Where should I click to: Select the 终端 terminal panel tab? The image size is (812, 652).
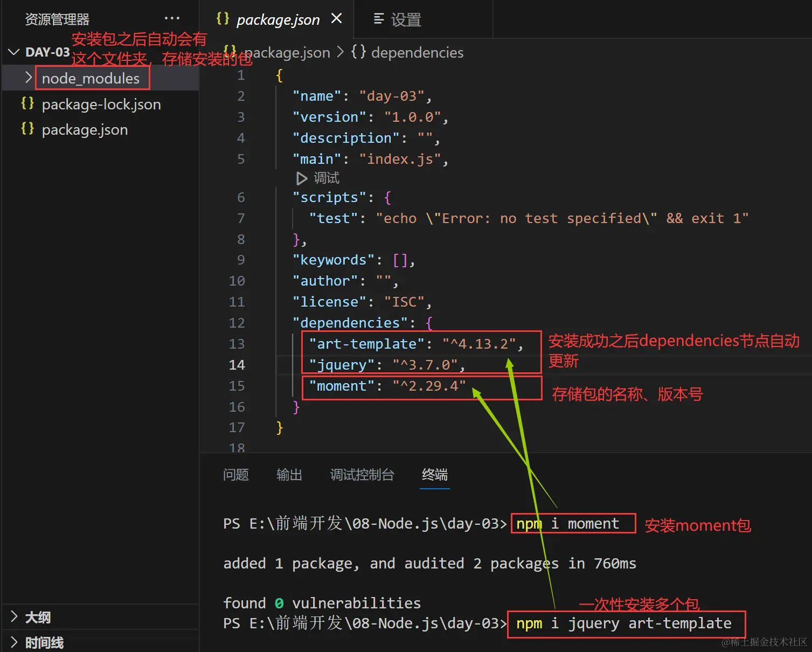click(x=435, y=475)
